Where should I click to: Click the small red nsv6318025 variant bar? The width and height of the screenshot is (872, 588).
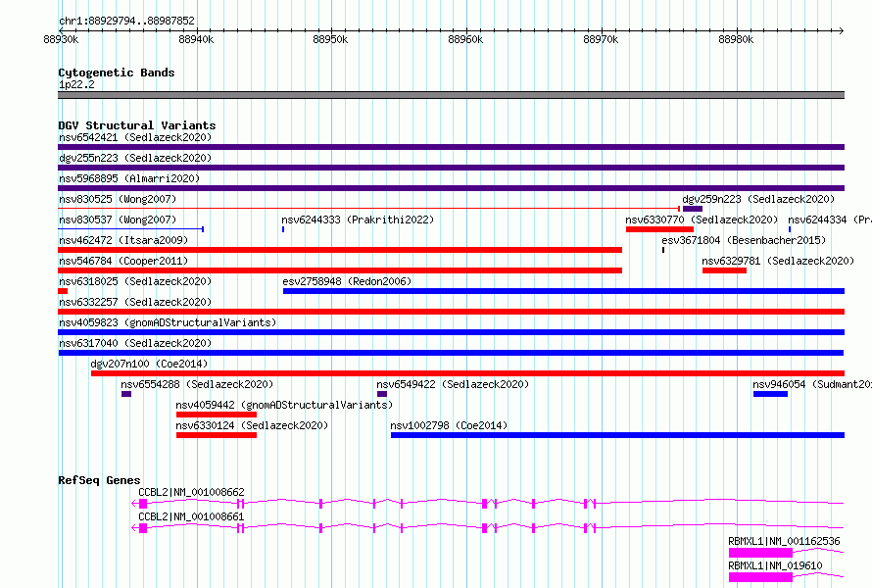click(x=63, y=291)
